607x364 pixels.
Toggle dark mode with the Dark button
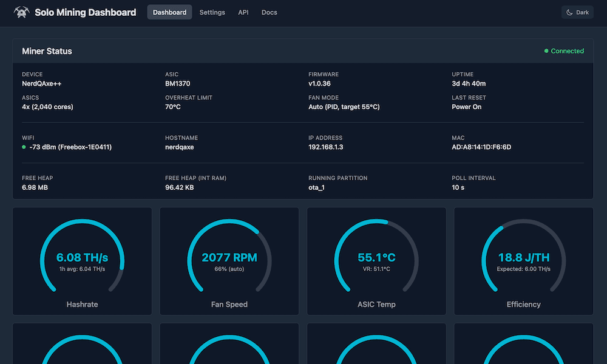tap(577, 12)
